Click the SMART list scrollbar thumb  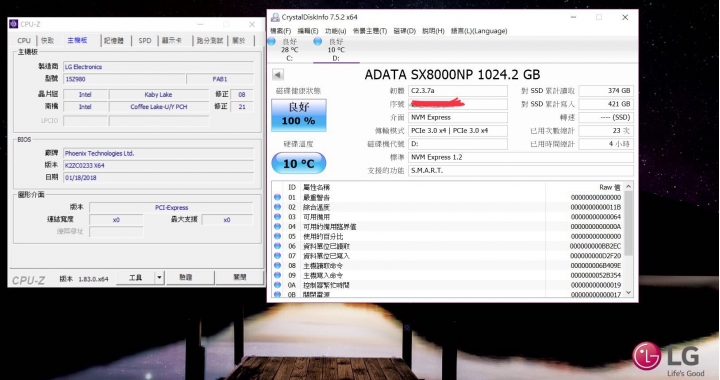pos(629,223)
